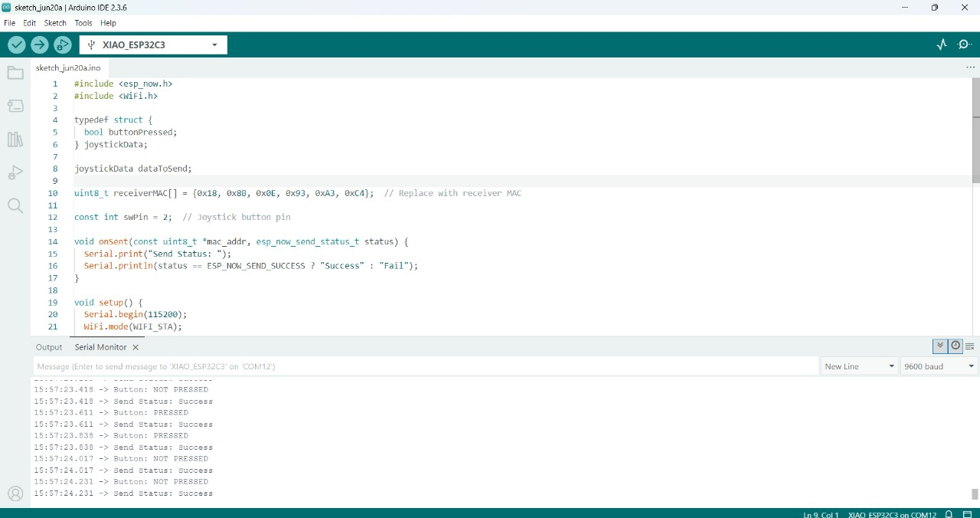Open the Boards Manager sidebar icon
The width and height of the screenshot is (980, 518).
click(x=15, y=106)
